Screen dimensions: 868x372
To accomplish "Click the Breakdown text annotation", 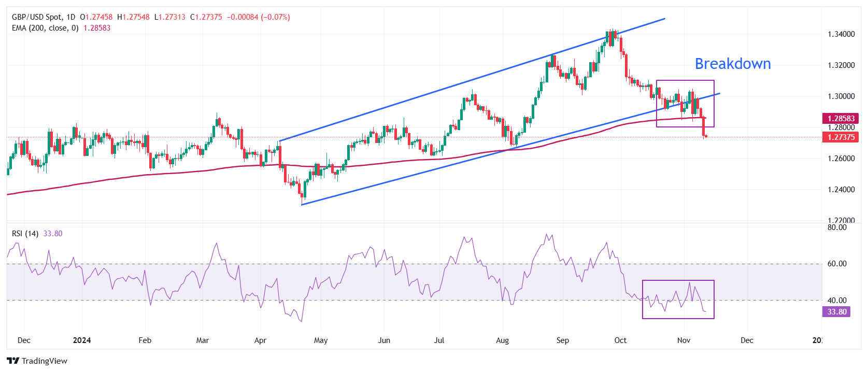I will (x=732, y=64).
